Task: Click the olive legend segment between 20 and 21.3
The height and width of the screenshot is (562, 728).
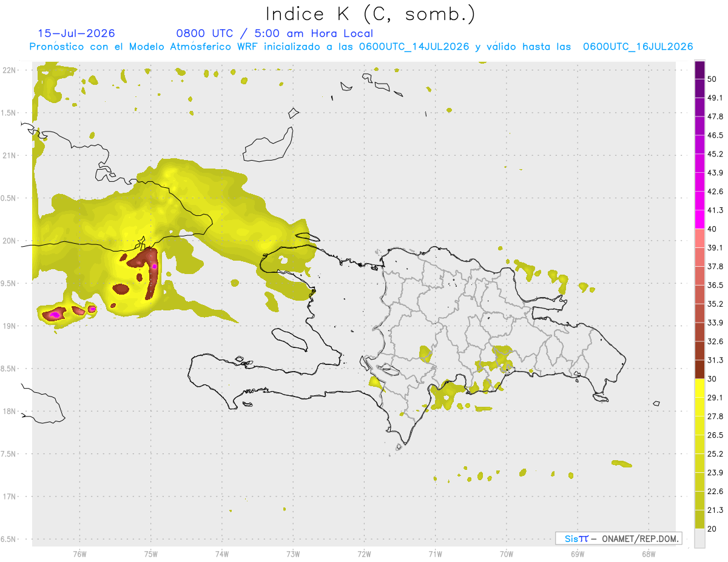Action: coord(699,520)
